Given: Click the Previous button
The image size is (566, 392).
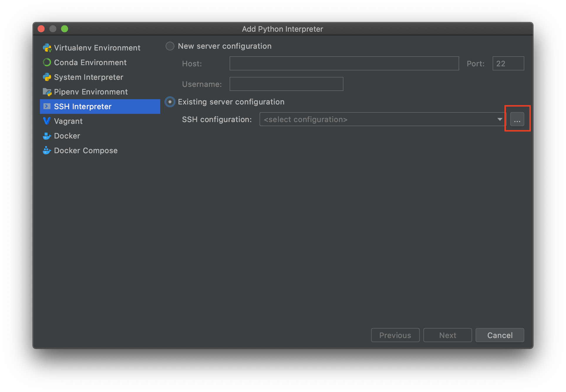Looking at the screenshot, I should tap(395, 335).
